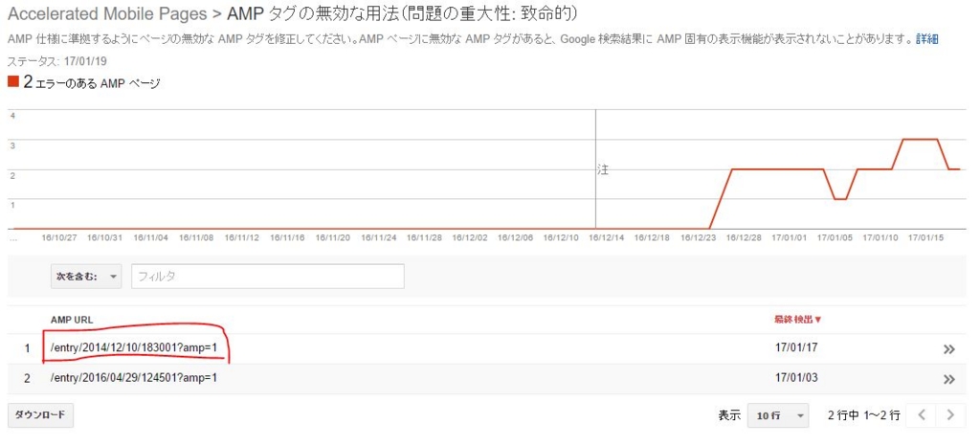The width and height of the screenshot is (980, 446).
Task: Click the エラーのある AMP ページ label
Action: [98, 83]
